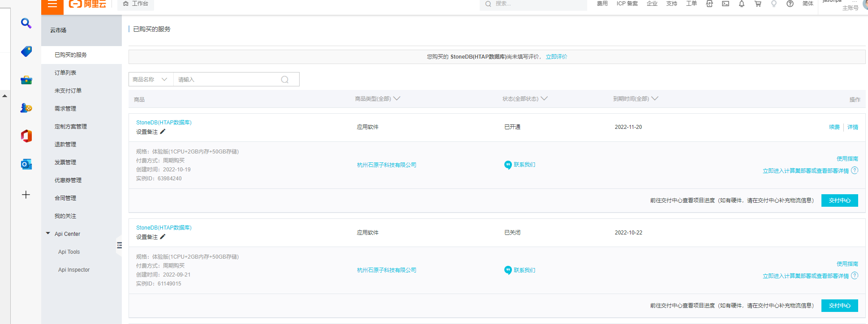Open the StoneDB link in the 已关闭 row
Viewport: 868px width, 324px height.
[x=164, y=228]
